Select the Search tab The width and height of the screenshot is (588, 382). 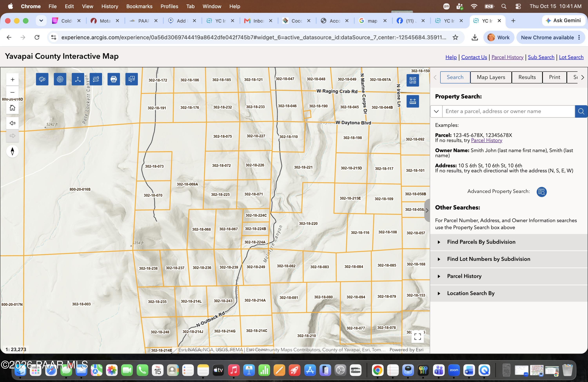pyautogui.click(x=455, y=77)
